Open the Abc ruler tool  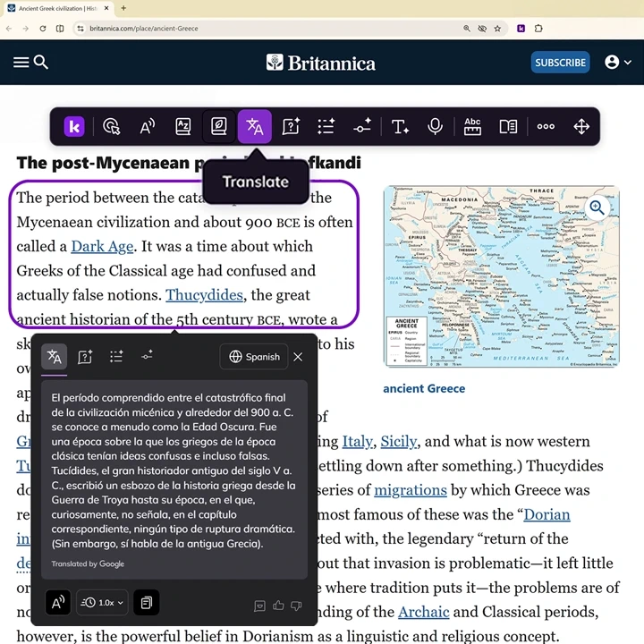(472, 126)
